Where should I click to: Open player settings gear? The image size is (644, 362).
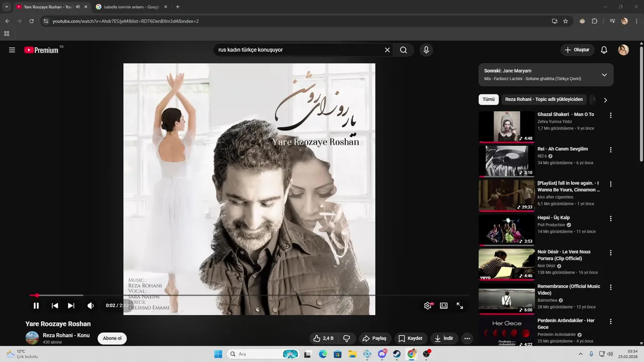[x=428, y=306]
